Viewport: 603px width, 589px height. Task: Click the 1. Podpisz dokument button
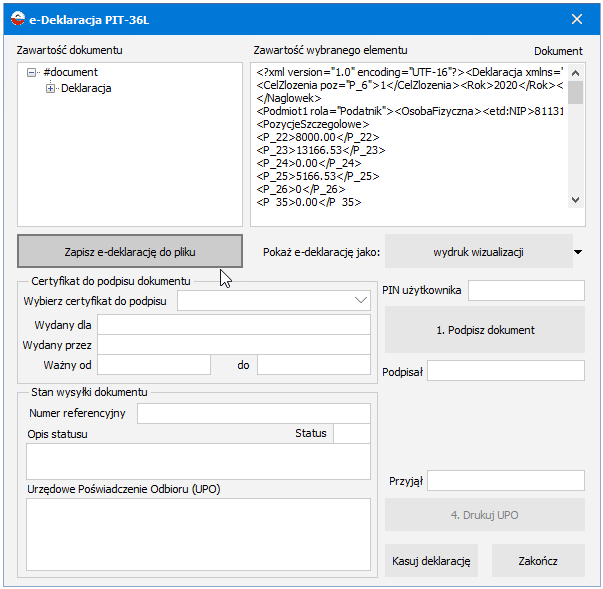[485, 330]
